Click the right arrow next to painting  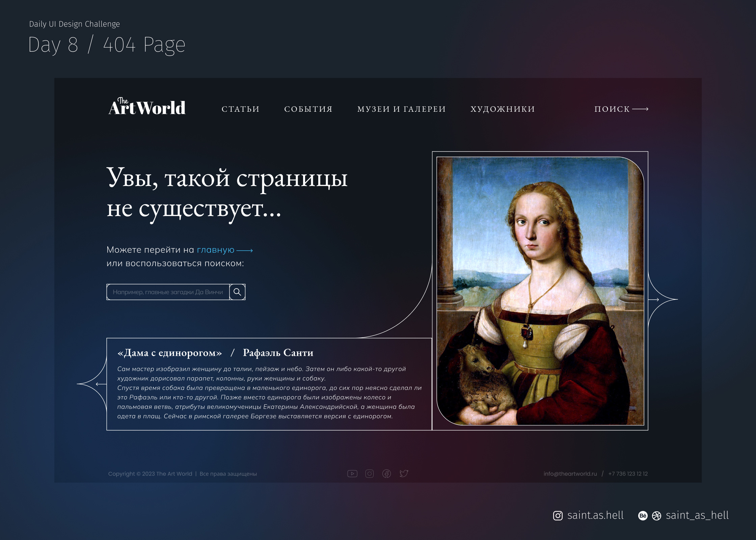[x=654, y=299]
